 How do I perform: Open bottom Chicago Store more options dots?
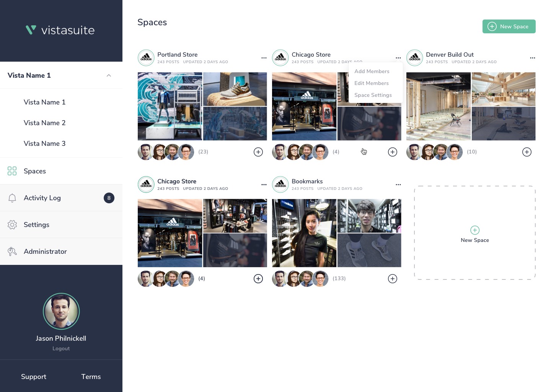(x=264, y=185)
